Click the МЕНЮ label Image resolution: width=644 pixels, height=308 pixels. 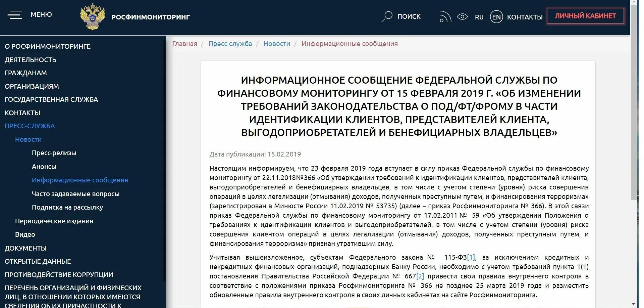(x=41, y=14)
